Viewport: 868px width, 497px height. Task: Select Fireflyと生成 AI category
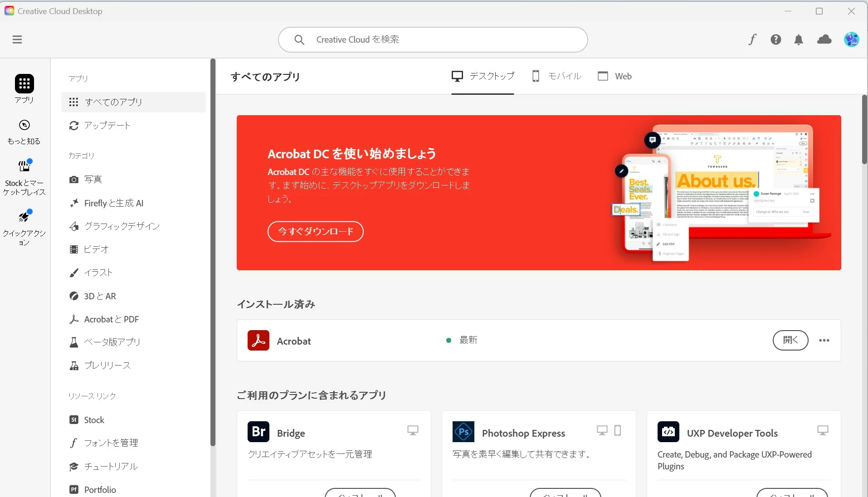(133, 203)
